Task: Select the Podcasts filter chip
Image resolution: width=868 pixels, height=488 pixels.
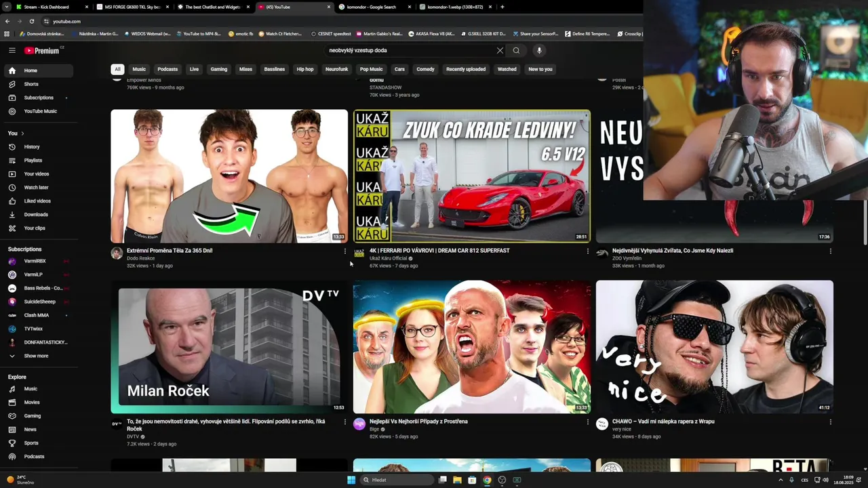Action: 167,69
